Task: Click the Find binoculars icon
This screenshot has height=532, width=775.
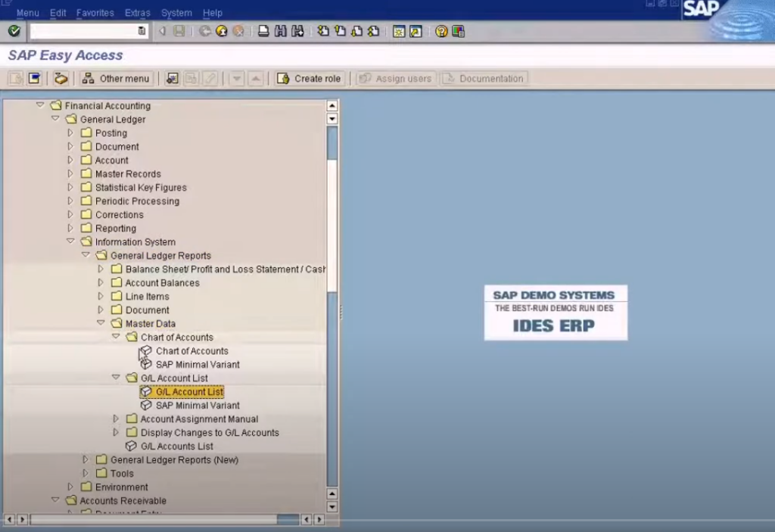Action: point(280,31)
